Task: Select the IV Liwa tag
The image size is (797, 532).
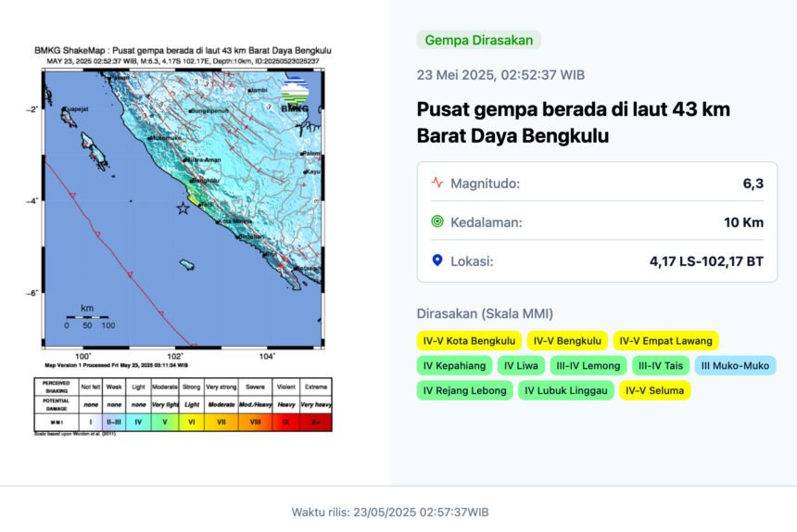Action: click(521, 366)
